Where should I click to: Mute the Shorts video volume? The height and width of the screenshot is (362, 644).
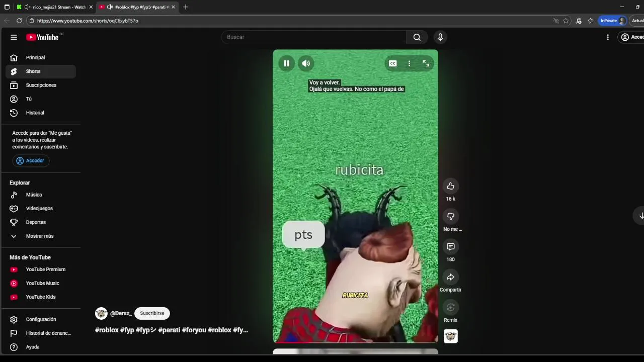306,63
